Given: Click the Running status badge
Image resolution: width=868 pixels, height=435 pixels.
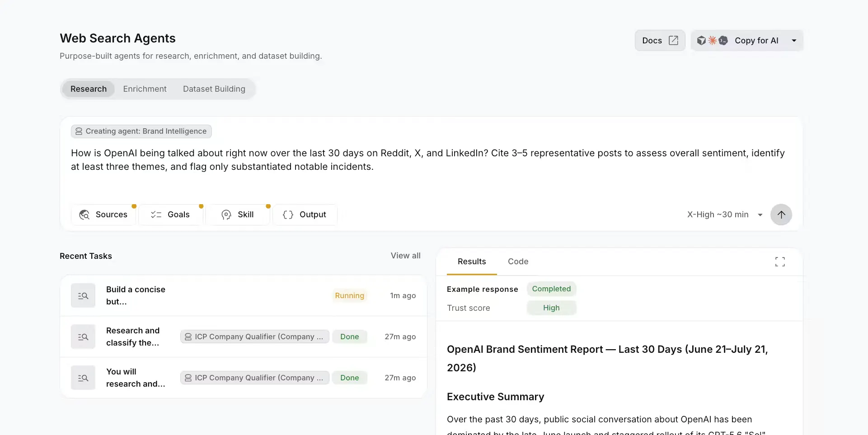Looking at the screenshot, I should coord(349,295).
